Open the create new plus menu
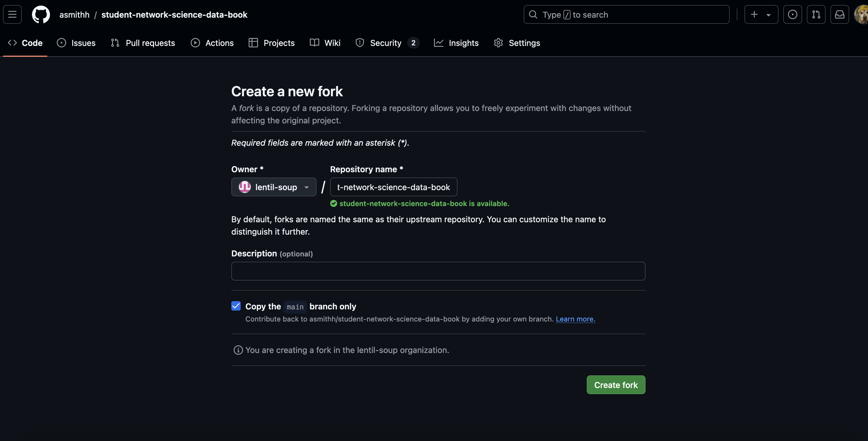The image size is (868, 441). pyautogui.click(x=761, y=14)
